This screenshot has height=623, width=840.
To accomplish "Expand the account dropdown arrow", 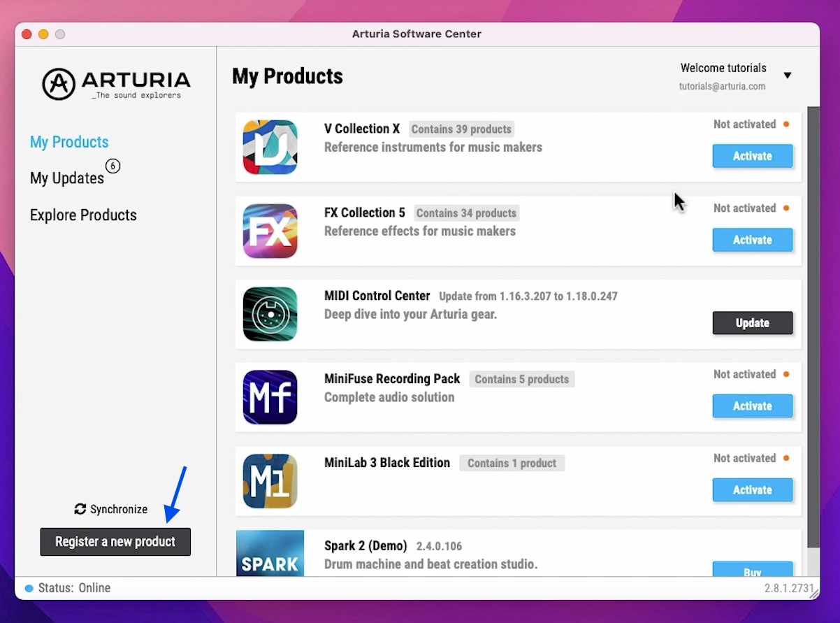I will point(787,76).
